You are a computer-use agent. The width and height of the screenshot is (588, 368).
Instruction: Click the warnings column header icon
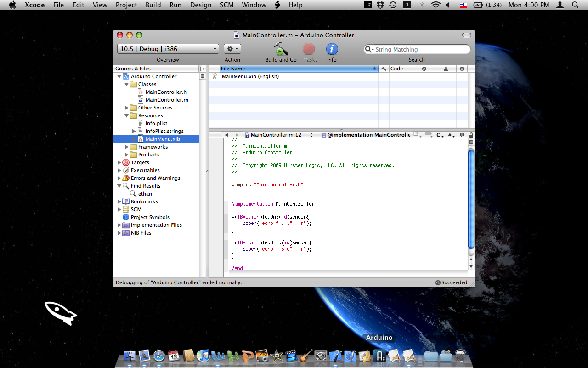pyautogui.click(x=446, y=69)
